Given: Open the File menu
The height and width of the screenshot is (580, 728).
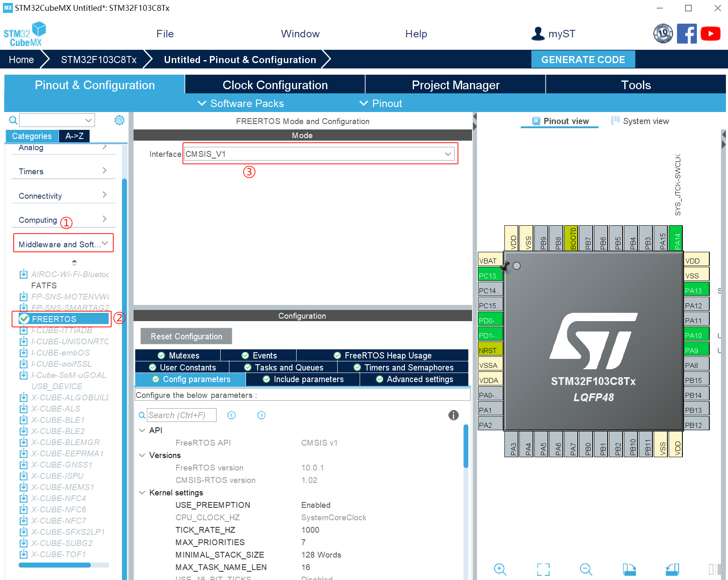Looking at the screenshot, I should tap(165, 34).
